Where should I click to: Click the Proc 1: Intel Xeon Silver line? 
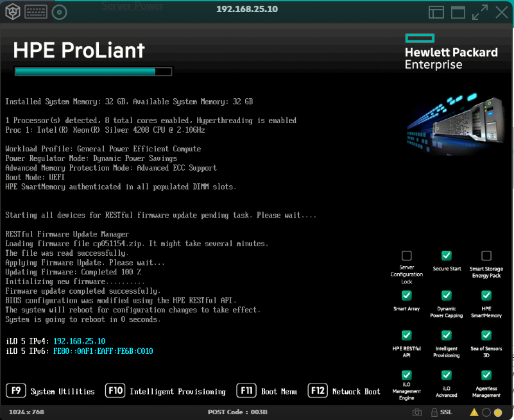coord(105,130)
